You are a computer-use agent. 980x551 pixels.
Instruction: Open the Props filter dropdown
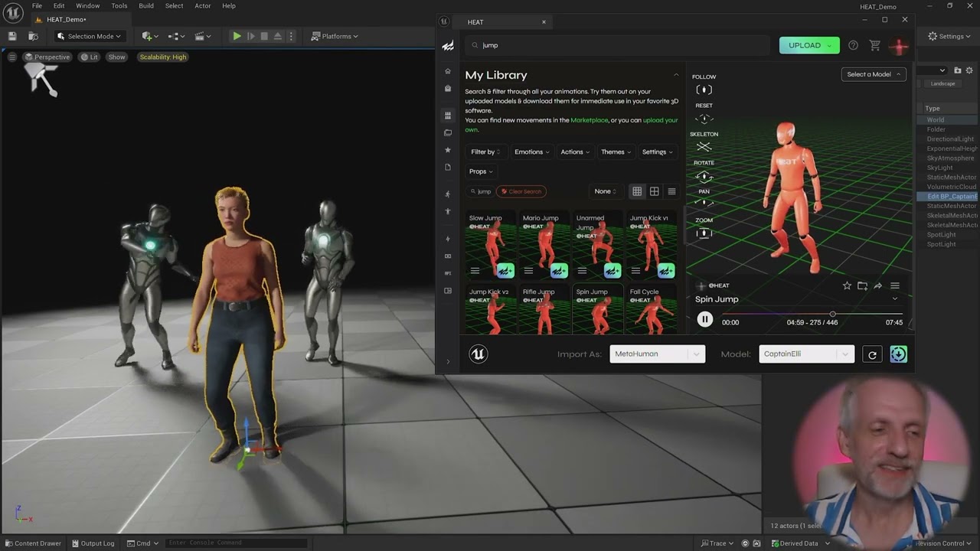pos(481,171)
